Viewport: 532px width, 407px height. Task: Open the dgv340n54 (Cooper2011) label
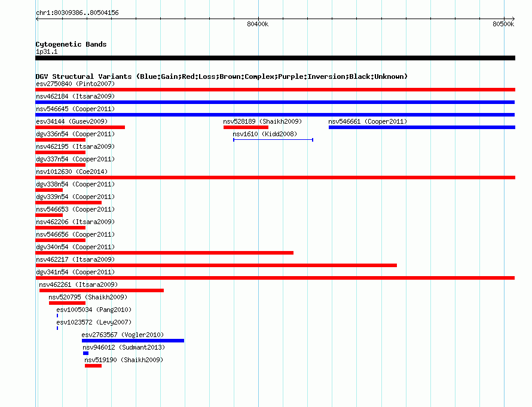(75, 247)
